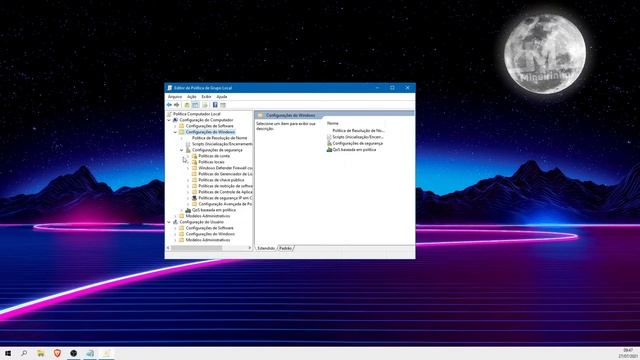Select Políticas do Gerenciador de Lista
The width and height of the screenshot is (640, 360).
pyautogui.click(x=225, y=174)
